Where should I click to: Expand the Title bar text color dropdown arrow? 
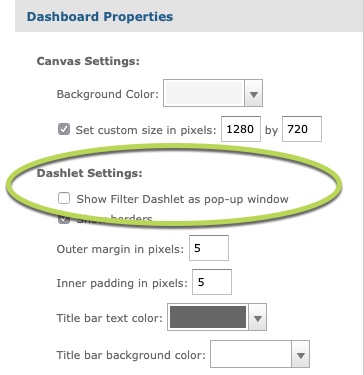[257, 317]
